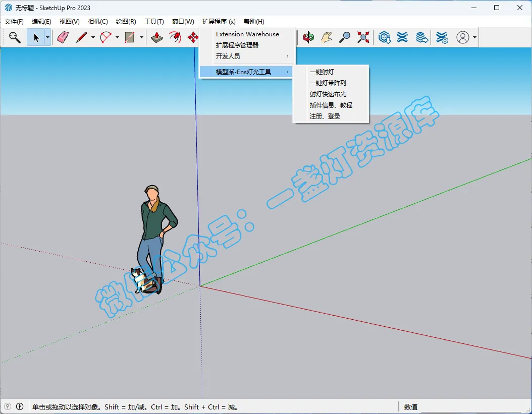Screen dimensions: 532x414
Task: Open 扩展程序管理器 from the menu
Action: pyautogui.click(x=247, y=45)
